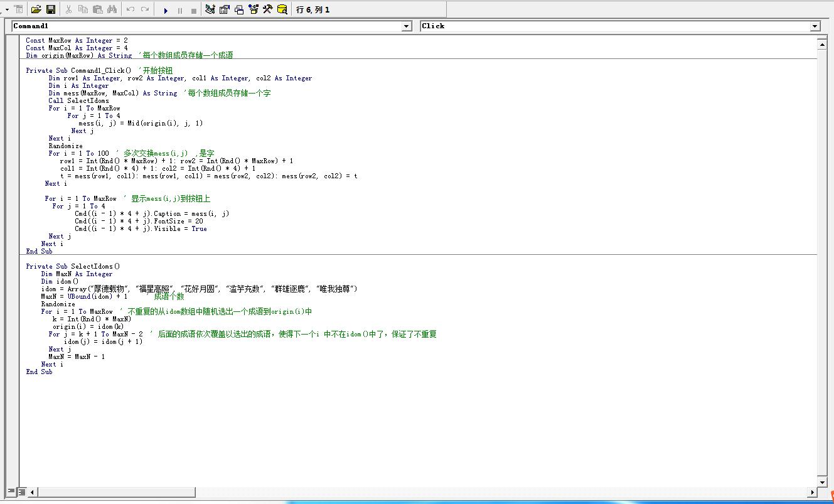Click the Undo arrow icon
The height and width of the screenshot is (504, 834).
(x=131, y=9)
